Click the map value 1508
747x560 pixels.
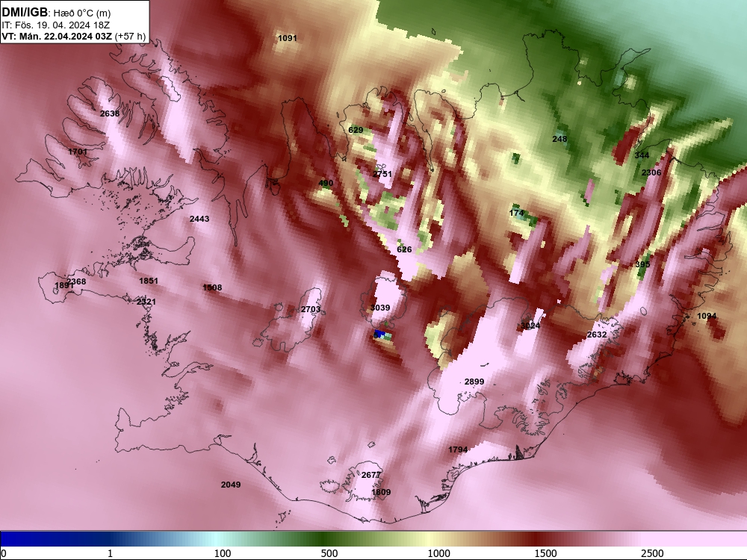click(212, 287)
